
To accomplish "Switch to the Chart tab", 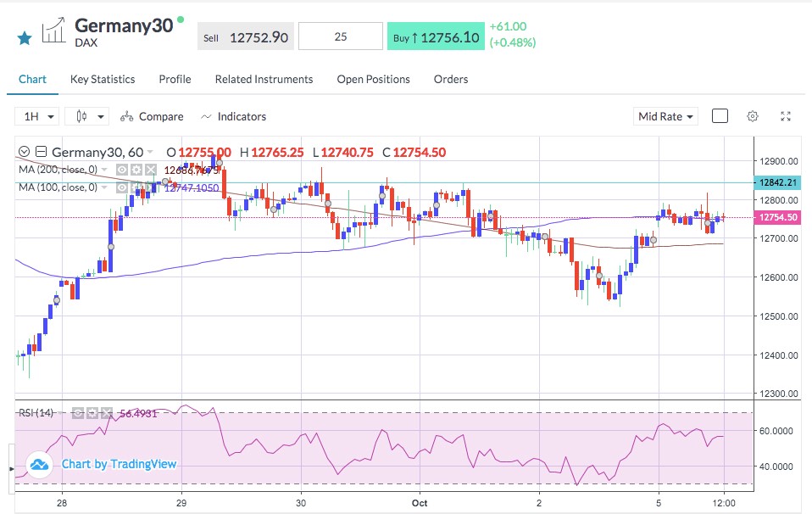I will pyautogui.click(x=32, y=79).
